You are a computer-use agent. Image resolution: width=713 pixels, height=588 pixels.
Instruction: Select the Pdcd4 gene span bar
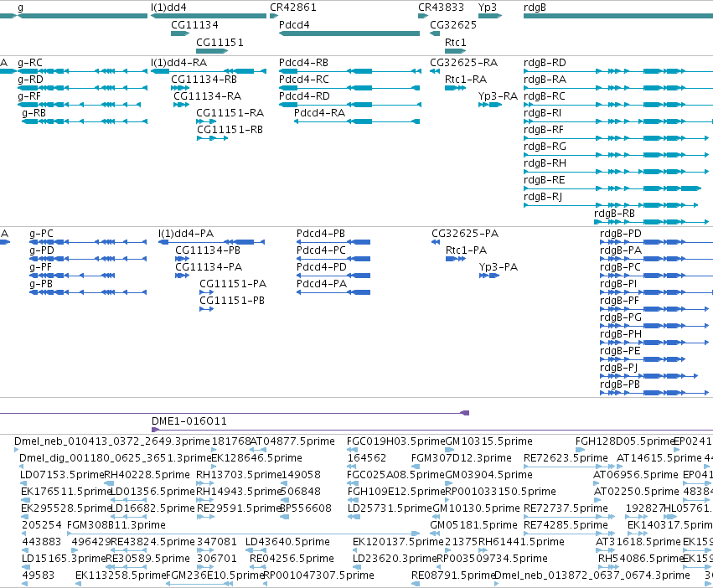[349, 34]
